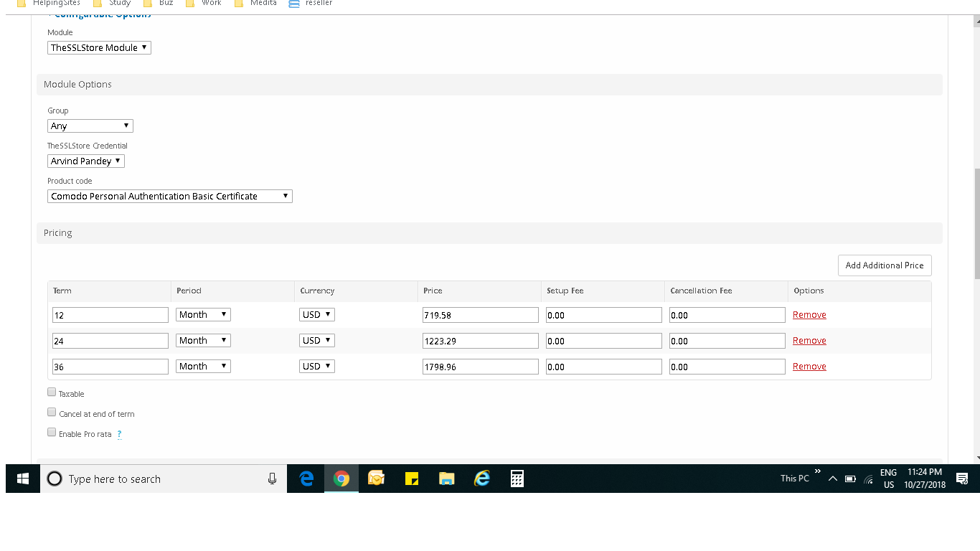The width and height of the screenshot is (980, 551).
Task: Open Currency dropdown in 24 term row
Action: click(317, 340)
